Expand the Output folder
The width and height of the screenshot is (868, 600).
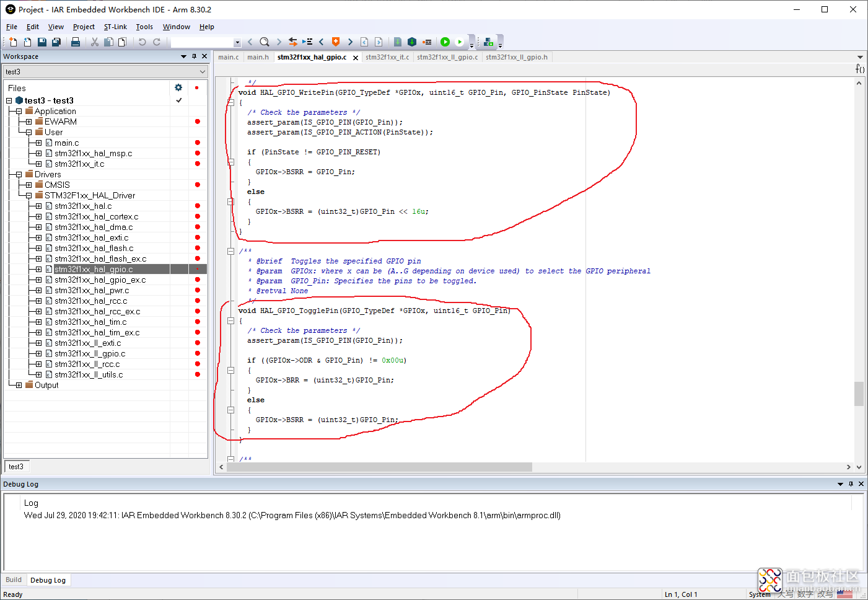19,386
